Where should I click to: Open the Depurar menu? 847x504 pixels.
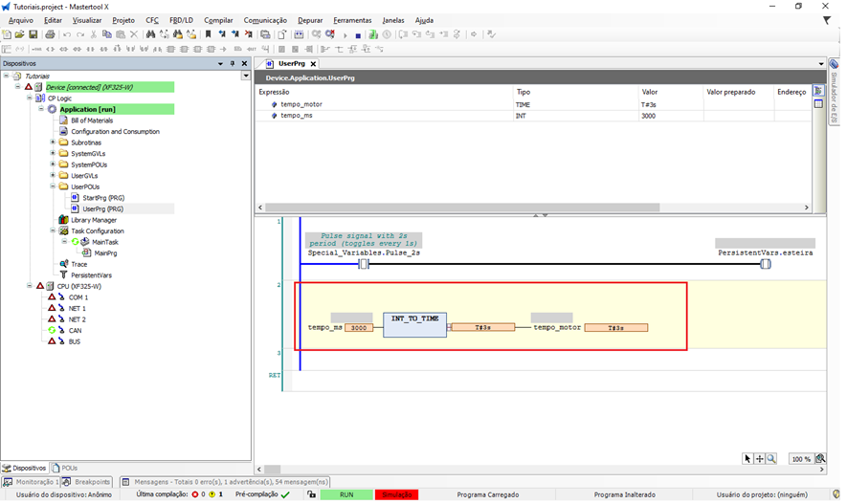click(309, 20)
